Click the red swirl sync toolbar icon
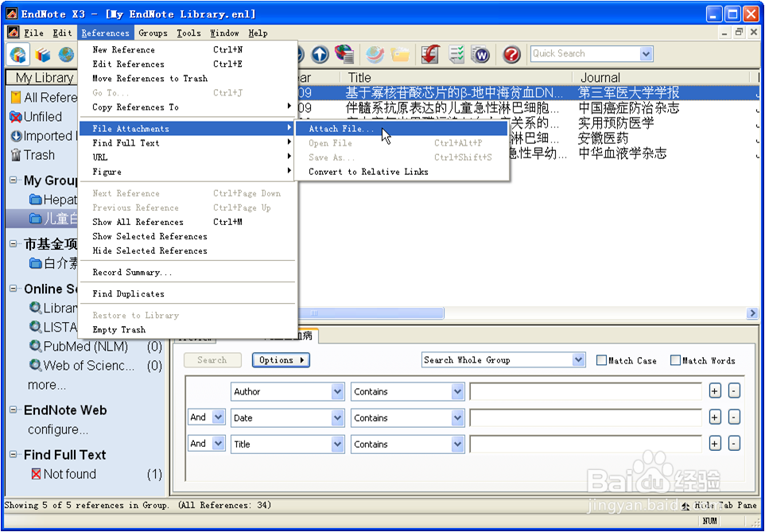765x532 pixels. point(375,54)
